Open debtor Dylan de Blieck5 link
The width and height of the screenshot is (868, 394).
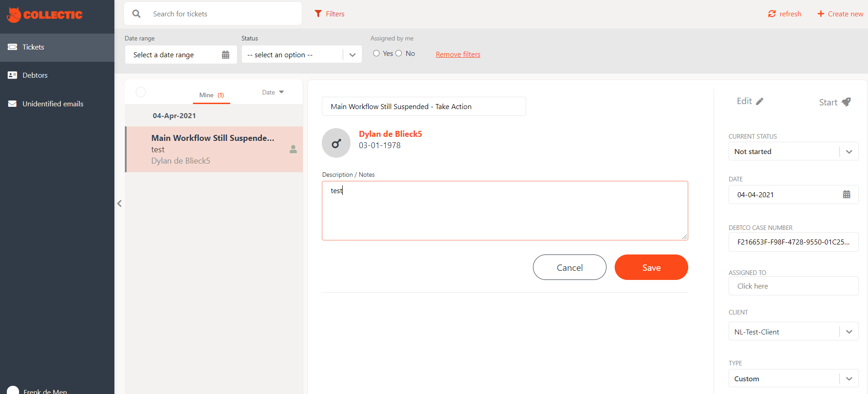point(390,134)
